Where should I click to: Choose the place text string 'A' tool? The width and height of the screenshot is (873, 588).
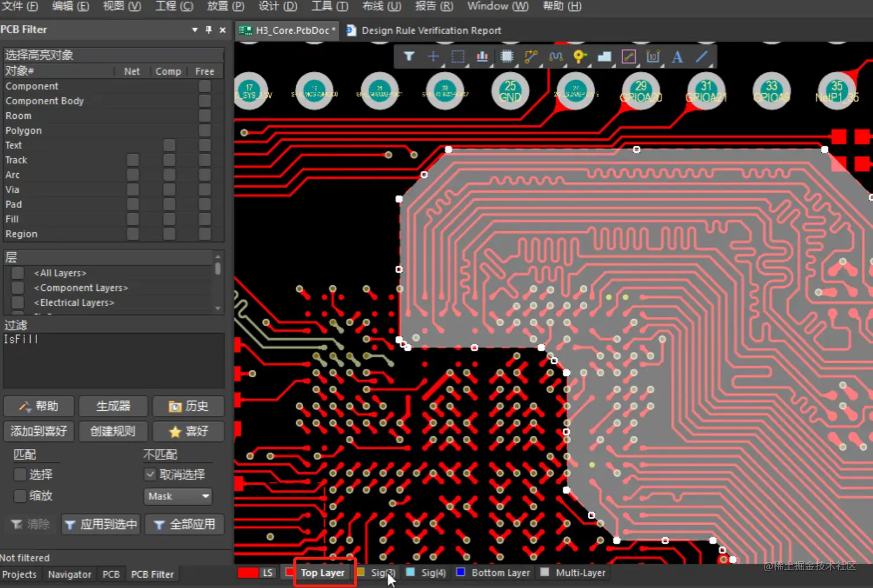tap(677, 57)
